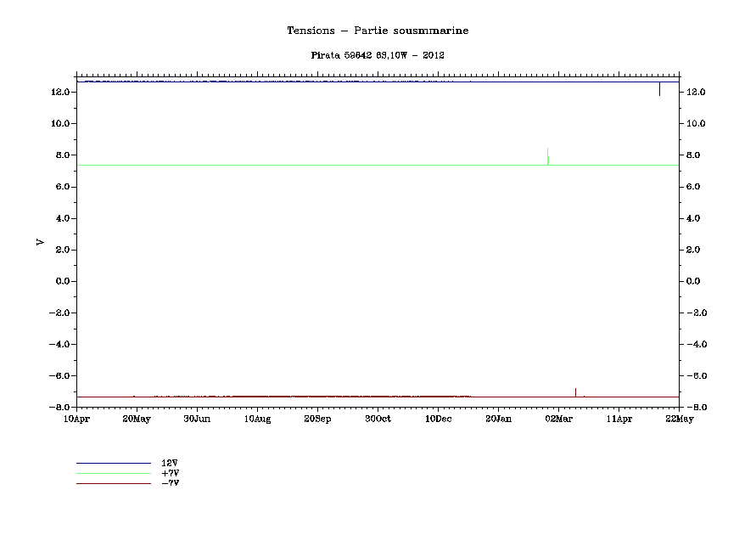Click the 10Dec x-axis date label
Screen dimensions: 756x535
coord(438,419)
